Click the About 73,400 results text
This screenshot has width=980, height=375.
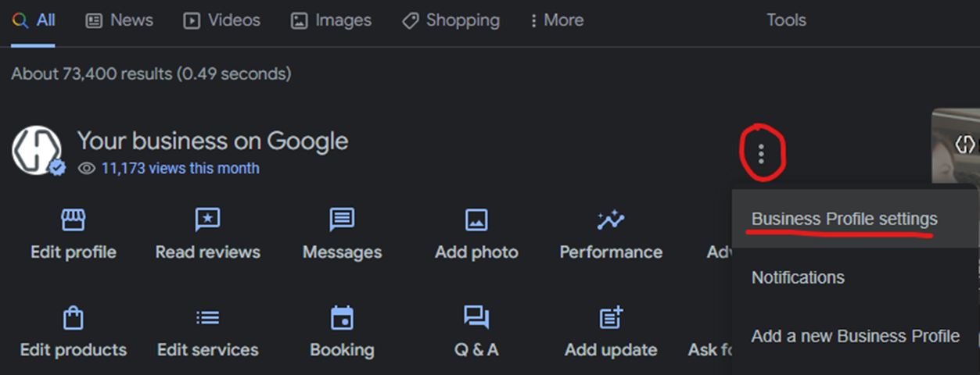151,74
